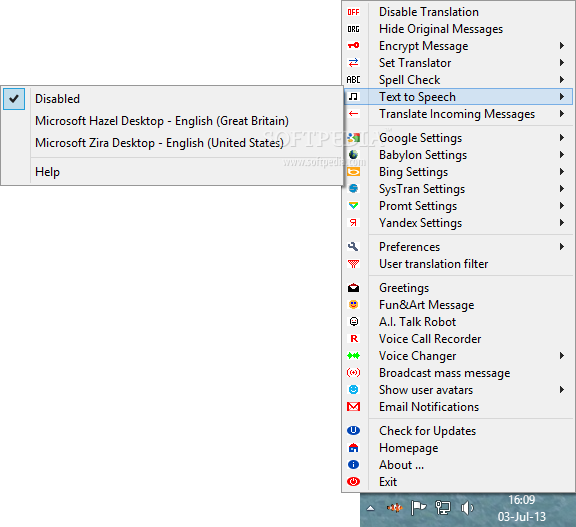576x527 pixels.
Task: Expand the Encrypt Message submenu arrow
Action: click(x=562, y=46)
